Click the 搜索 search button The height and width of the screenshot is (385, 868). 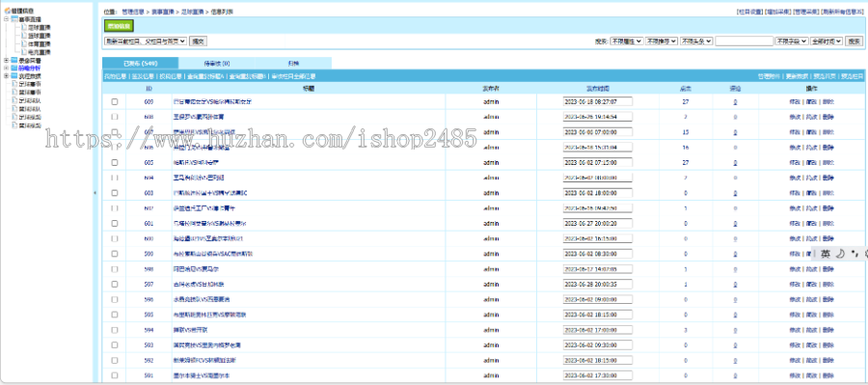coord(854,41)
